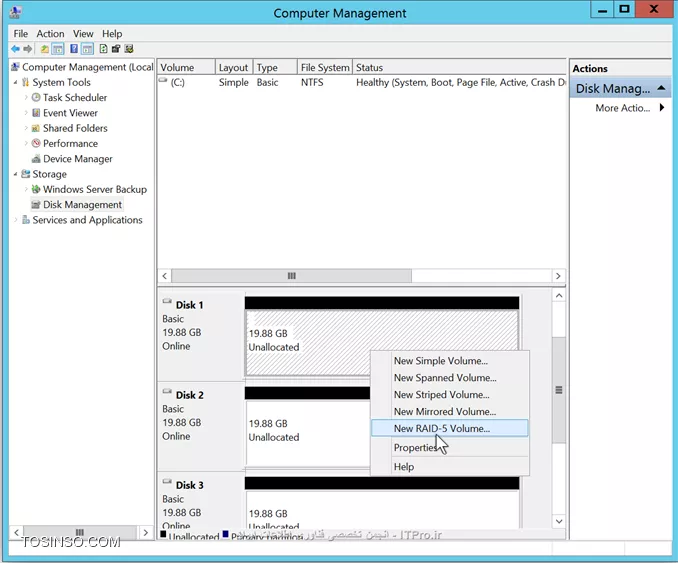Screen dimensions: 678x563
Task: Click the disk pane scroll down arrow
Action: (559, 521)
